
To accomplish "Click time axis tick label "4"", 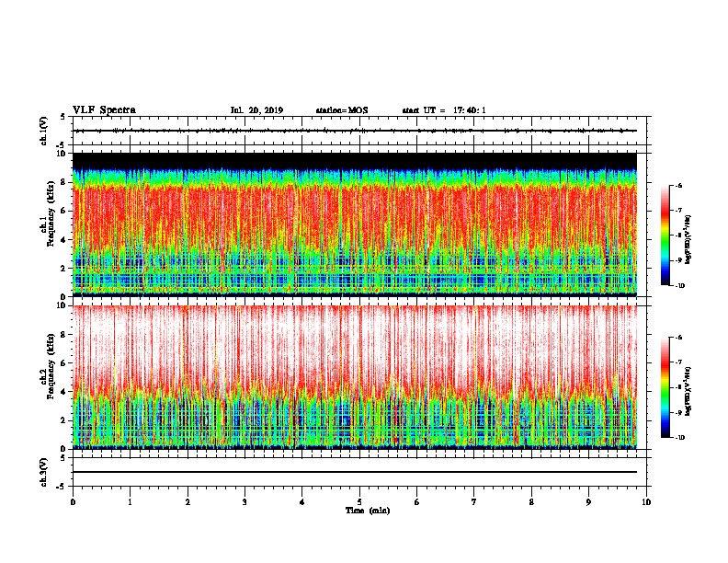I will [302, 502].
